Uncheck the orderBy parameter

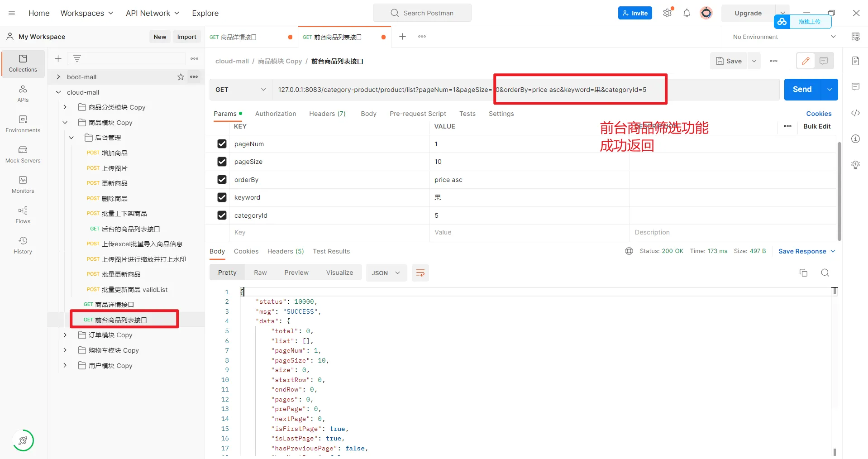click(x=222, y=180)
